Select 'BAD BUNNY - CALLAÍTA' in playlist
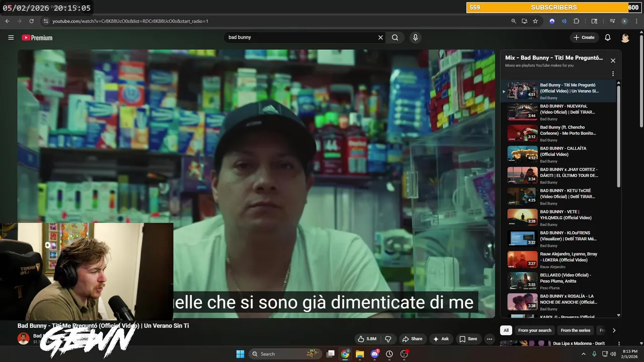The height and width of the screenshot is (362, 644). pos(558,154)
